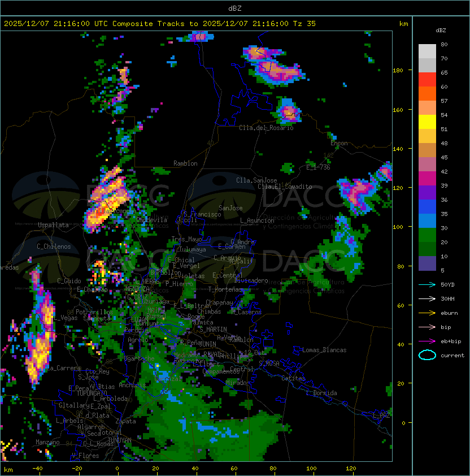Click the 180 tick on vertical km axis

[398, 70]
